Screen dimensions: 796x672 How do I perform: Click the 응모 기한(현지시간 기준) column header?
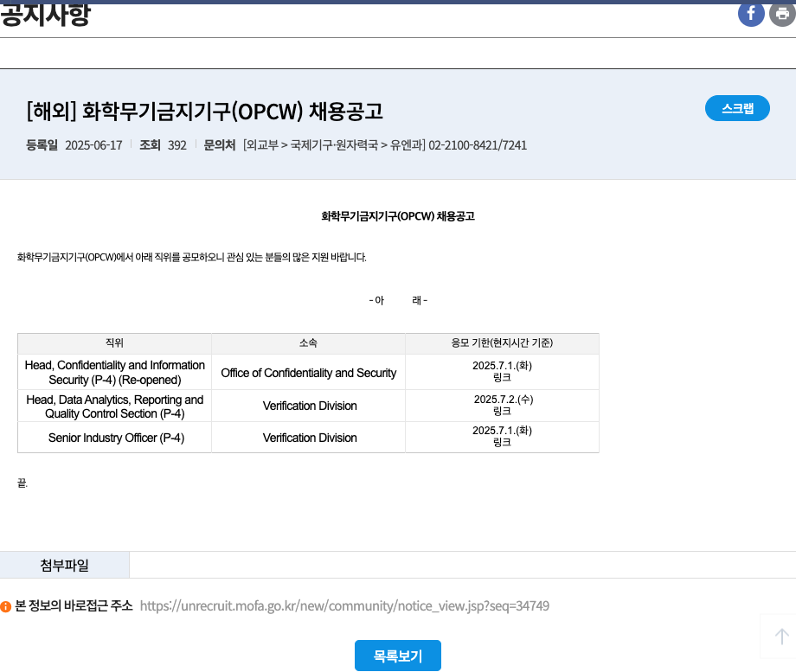click(x=502, y=343)
